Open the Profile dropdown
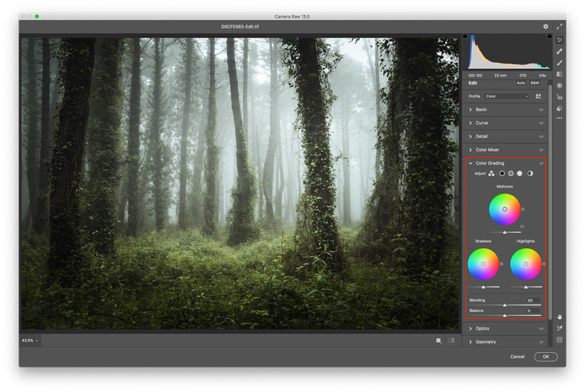585x392 pixels. pyautogui.click(x=506, y=97)
